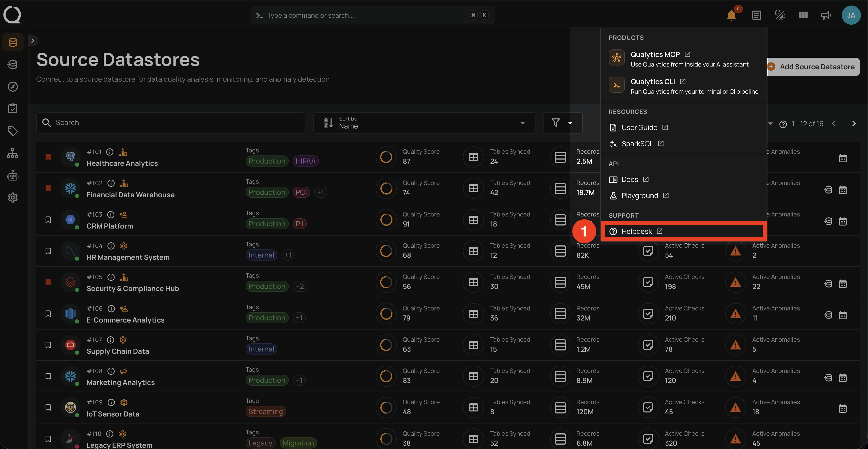This screenshot has width=868, height=449.
Task: Show info for datastore #101
Action: (x=110, y=152)
